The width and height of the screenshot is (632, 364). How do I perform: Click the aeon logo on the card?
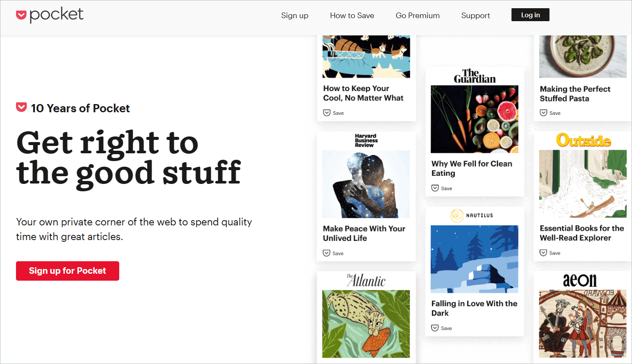click(x=580, y=280)
